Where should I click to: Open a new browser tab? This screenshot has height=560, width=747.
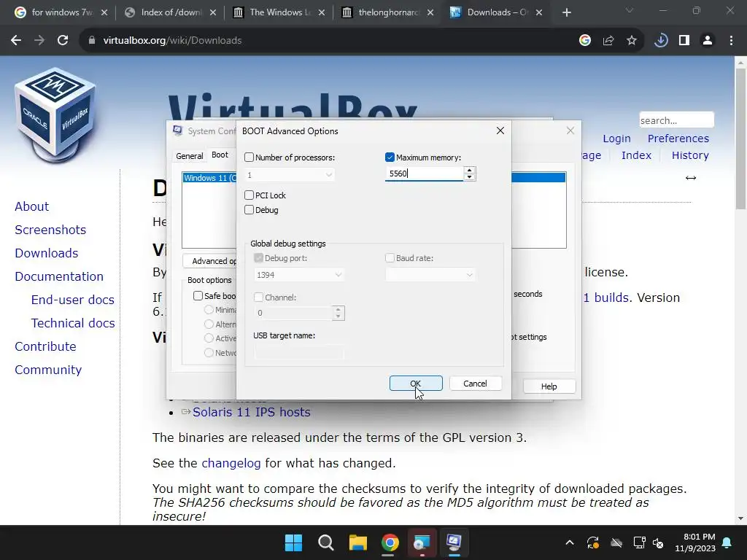pos(566,12)
